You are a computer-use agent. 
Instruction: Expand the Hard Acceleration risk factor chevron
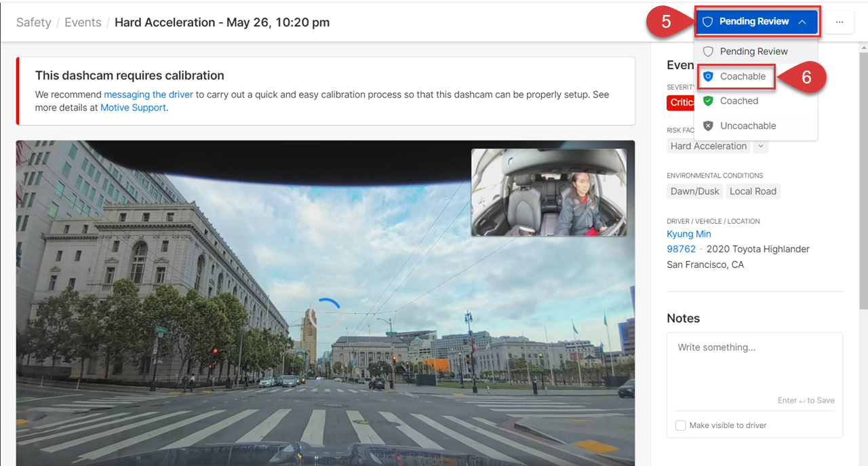click(x=761, y=146)
